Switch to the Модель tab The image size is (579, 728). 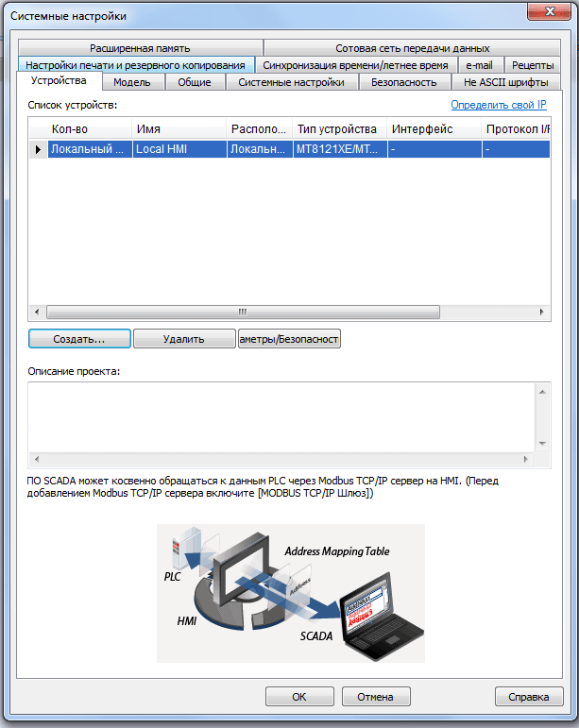pyautogui.click(x=131, y=83)
